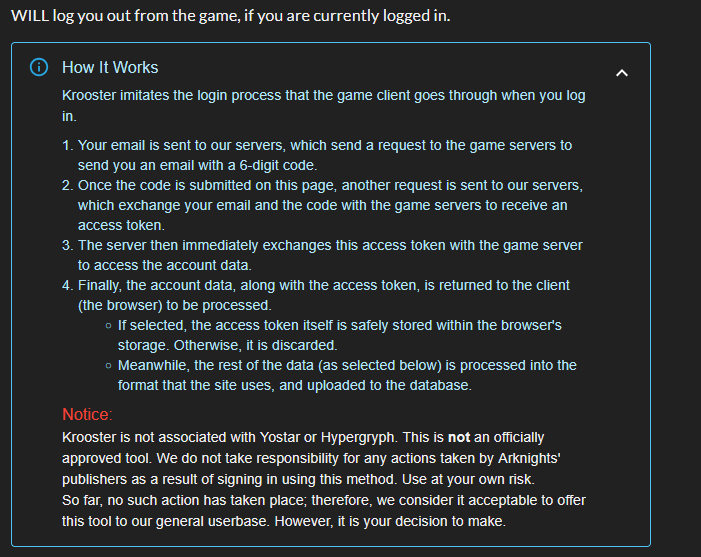Image resolution: width=701 pixels, height=557 pixels.
Task: Click the How It Works heading
Action: (110, 68)
